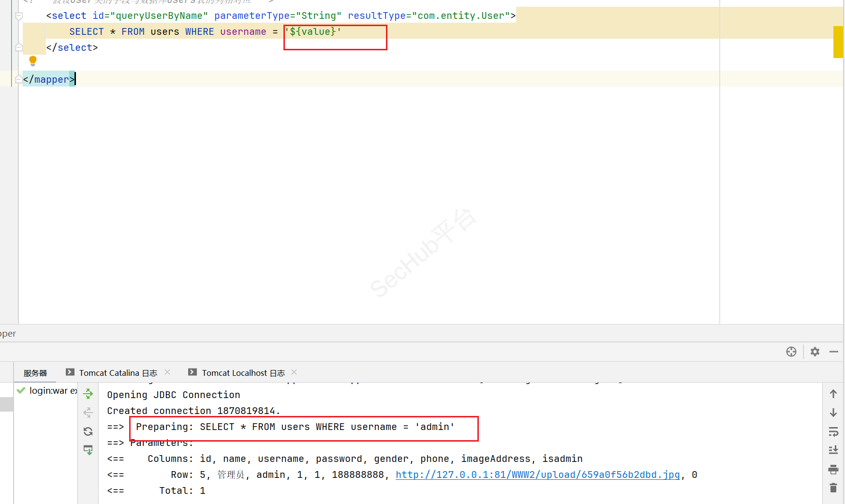Click the crosshair locate icon in panel header
845x504 pixels.
791,352
